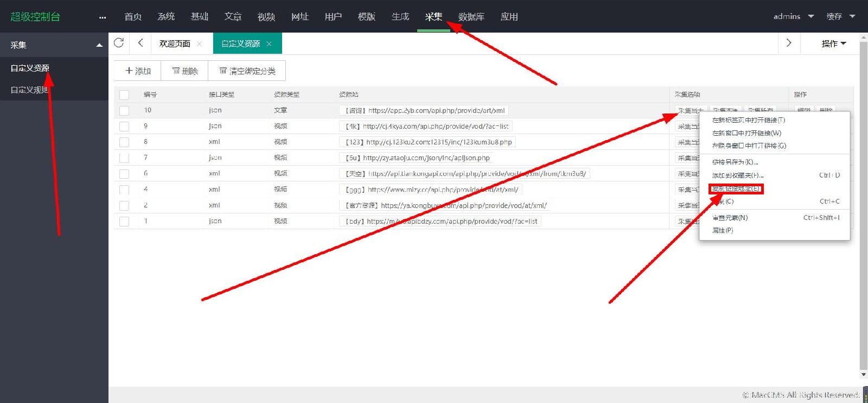
Task: Toggle the select-all checkbox in table header
Action: click(x=124, y=95)
